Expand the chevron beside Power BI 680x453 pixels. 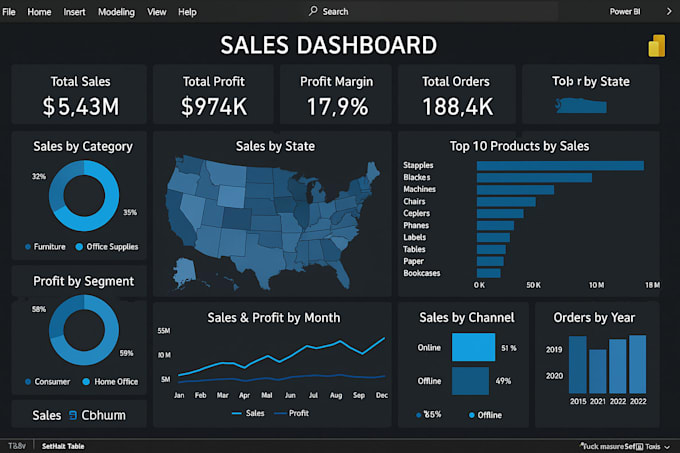coord(669,12)
